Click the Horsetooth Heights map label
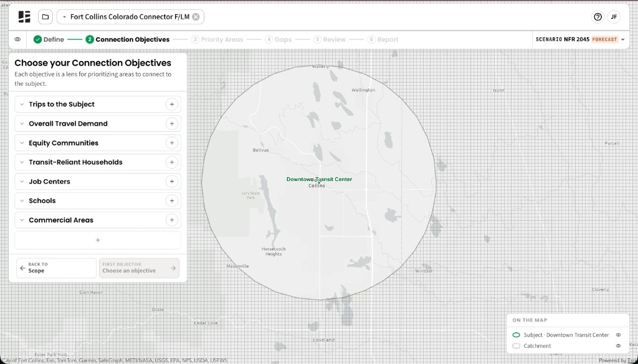Image resolution: width=638 pixels, height=364 pixels. (x=274, y=251)
